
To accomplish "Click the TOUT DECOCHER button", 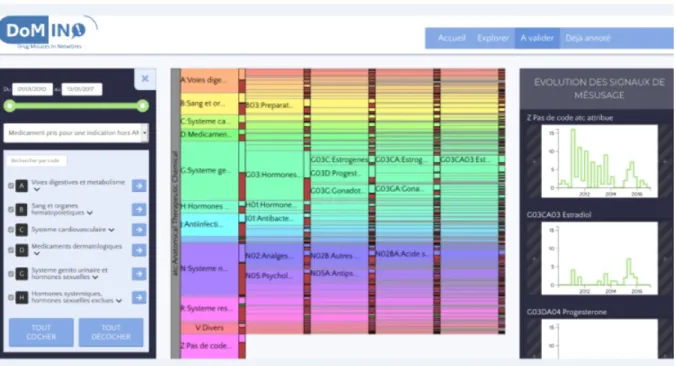I will click(111, 332).
